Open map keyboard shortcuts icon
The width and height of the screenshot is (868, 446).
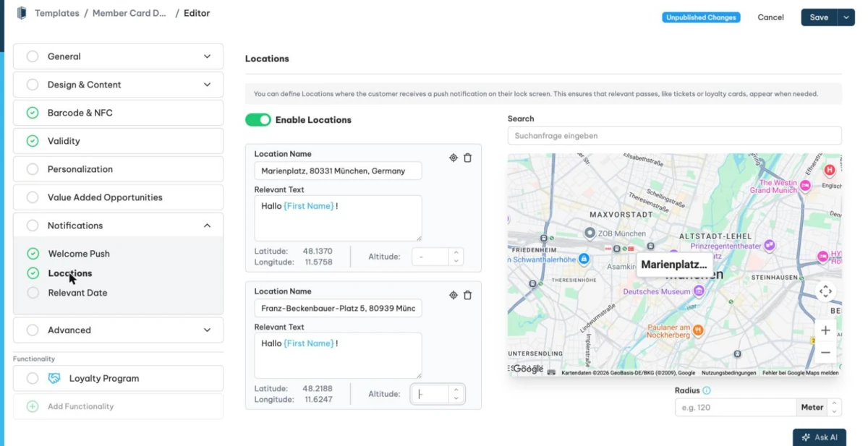[x=551, y=372]
